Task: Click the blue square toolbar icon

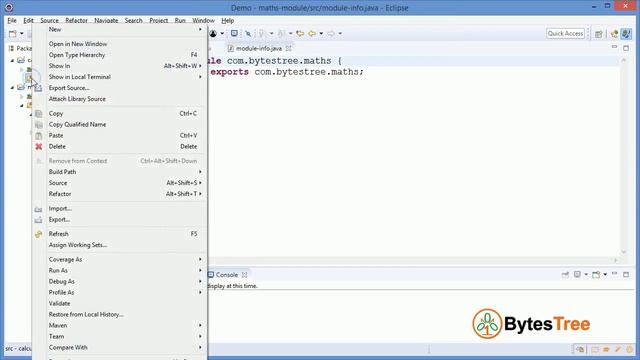Action: (x=234, y=33)
